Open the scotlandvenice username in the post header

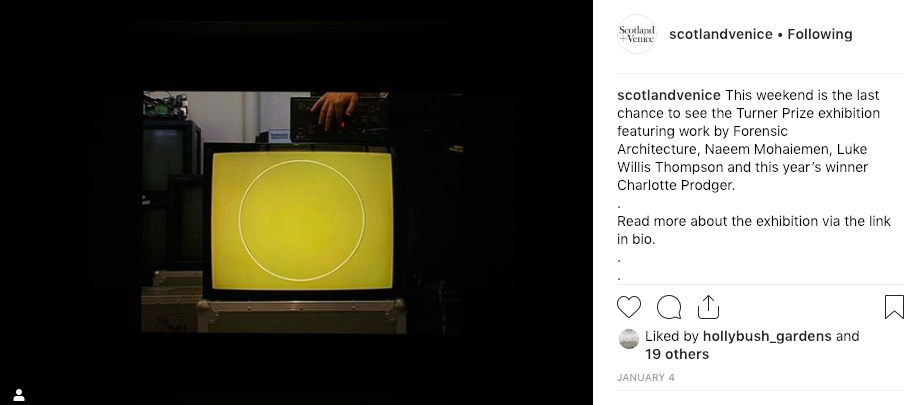coord(720,34)
